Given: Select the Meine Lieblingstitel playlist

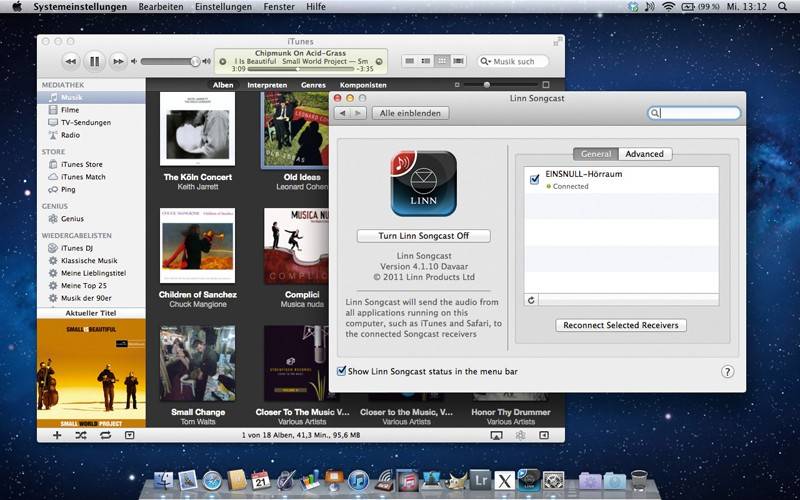Looking at the screenshot, I should tap(91, 273).
